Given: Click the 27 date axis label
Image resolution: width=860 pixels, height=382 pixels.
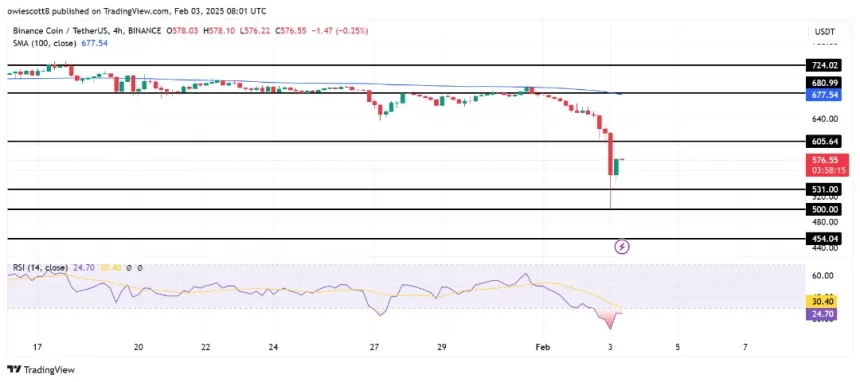Looking at the screenshot, I should click(x=375, y=347).
